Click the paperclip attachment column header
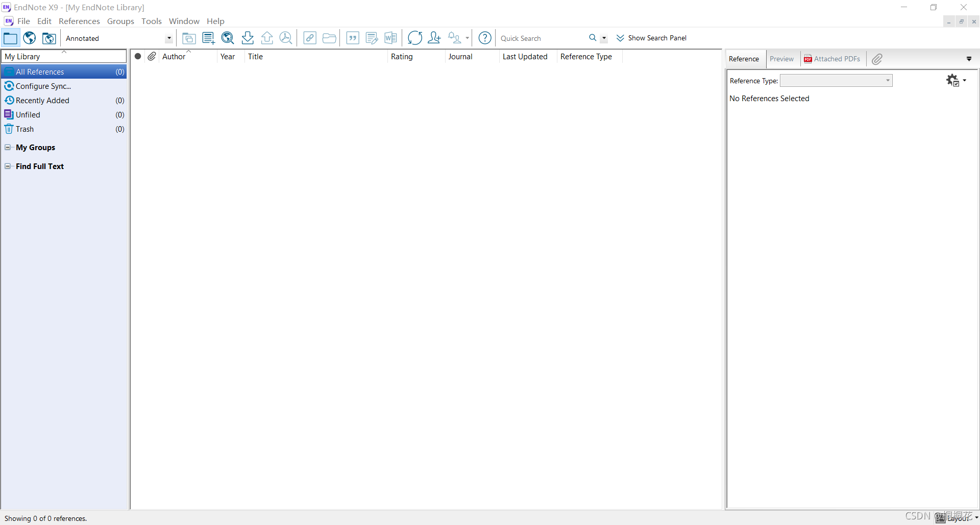 152,57
